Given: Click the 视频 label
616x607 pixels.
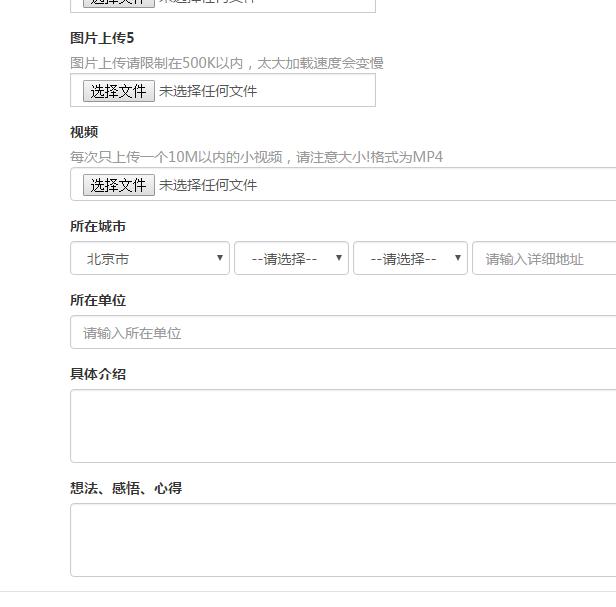Looking at the screenshot, I should pyautogui.click(x=84, y=132).
